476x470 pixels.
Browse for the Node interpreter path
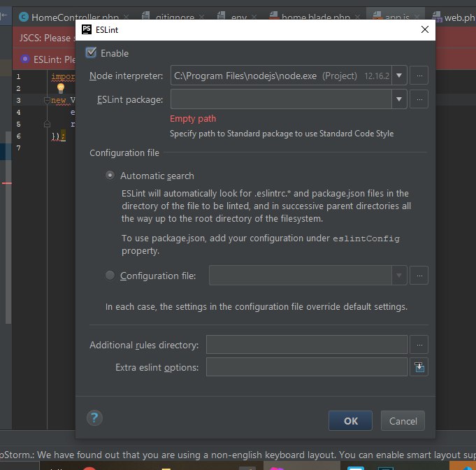pos(419,76)
